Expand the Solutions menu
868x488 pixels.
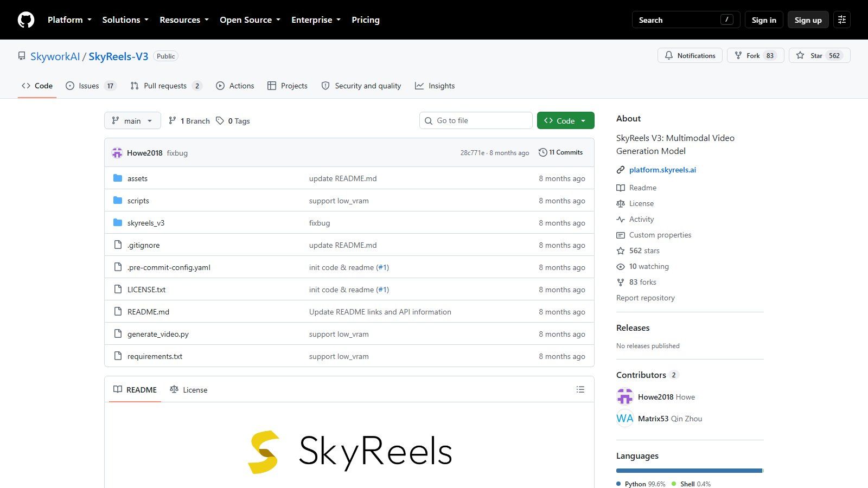tap(125, 20)
